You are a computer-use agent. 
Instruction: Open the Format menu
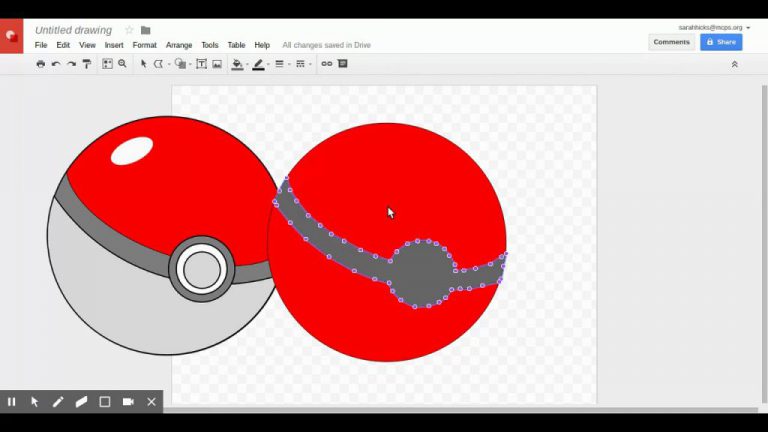144,45
